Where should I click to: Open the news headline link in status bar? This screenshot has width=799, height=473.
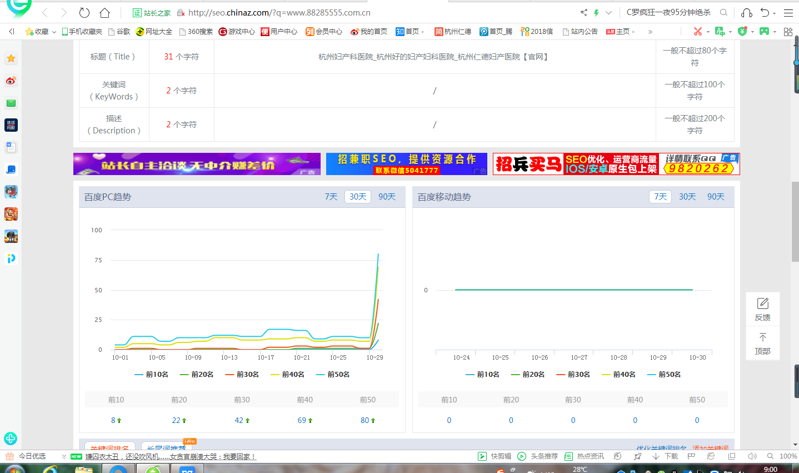170,456
